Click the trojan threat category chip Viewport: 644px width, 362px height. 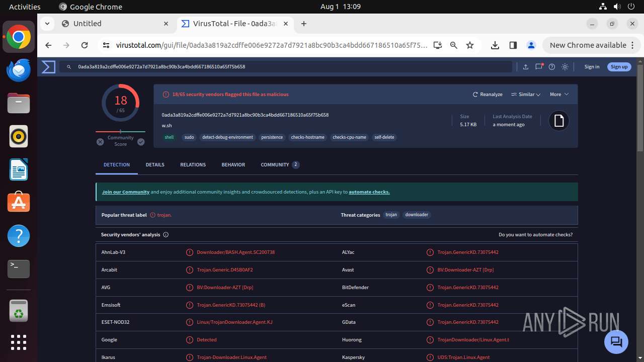point(391,215)
